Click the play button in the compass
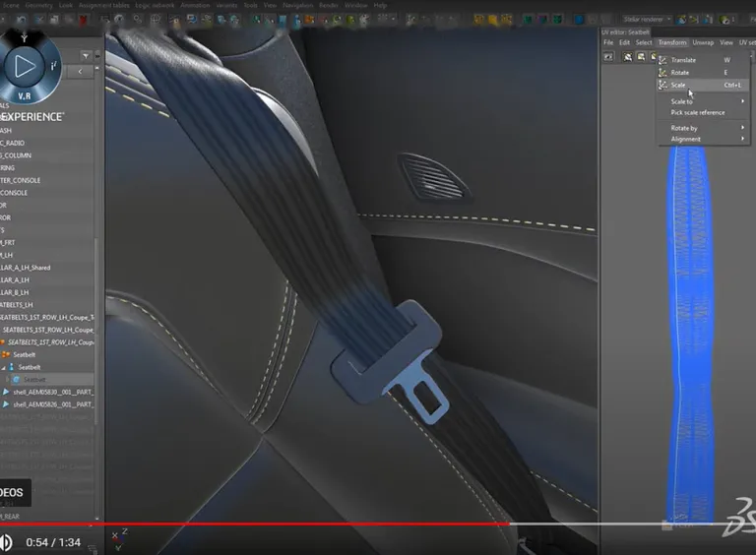756x555 pixels. 23,66
